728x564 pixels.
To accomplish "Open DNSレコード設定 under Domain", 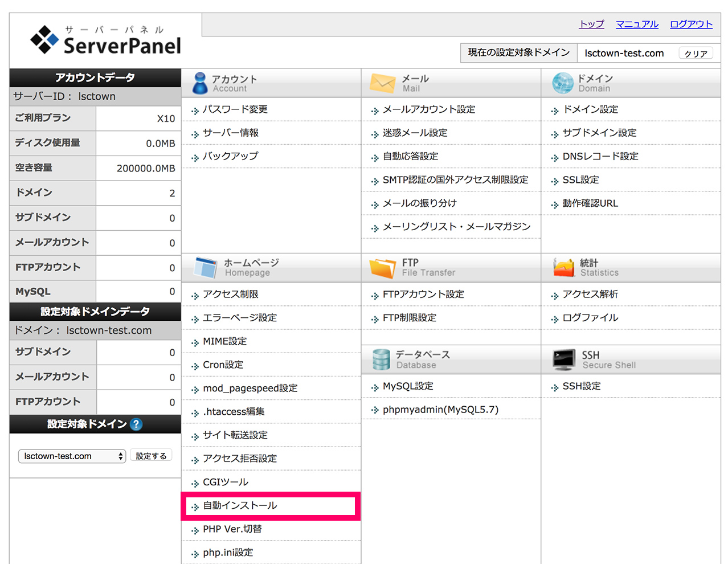I will pos(600,156).
